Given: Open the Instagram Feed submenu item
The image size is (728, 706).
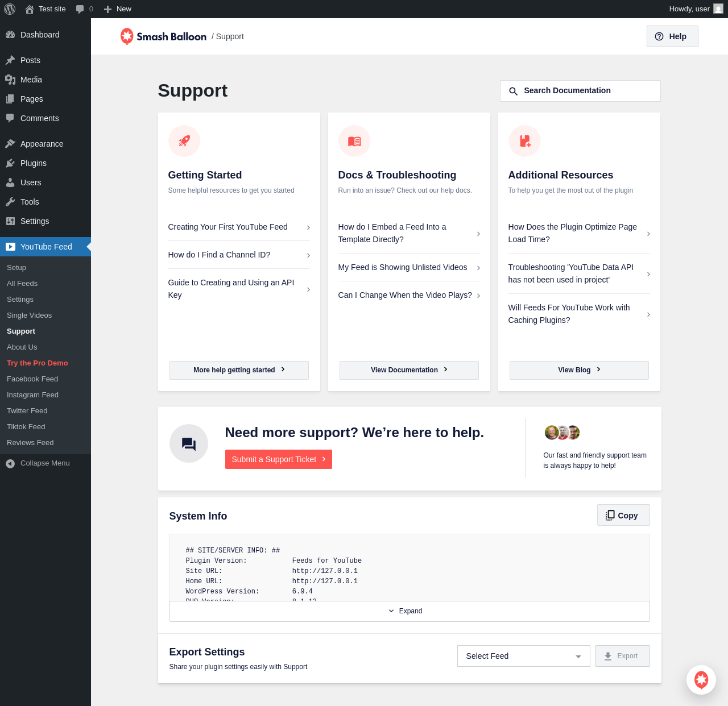Looking at the screenshot, I should coord(32,395).
